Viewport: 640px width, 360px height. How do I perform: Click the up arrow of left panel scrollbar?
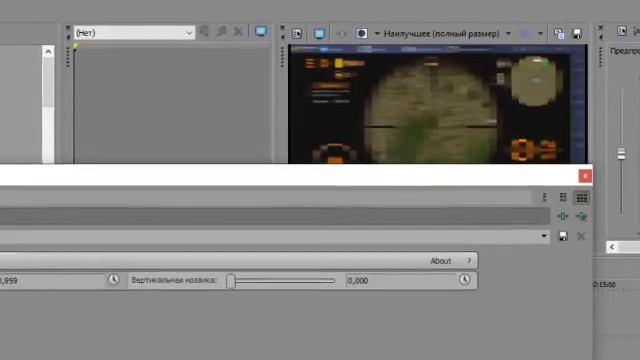(x=48, y=52)
